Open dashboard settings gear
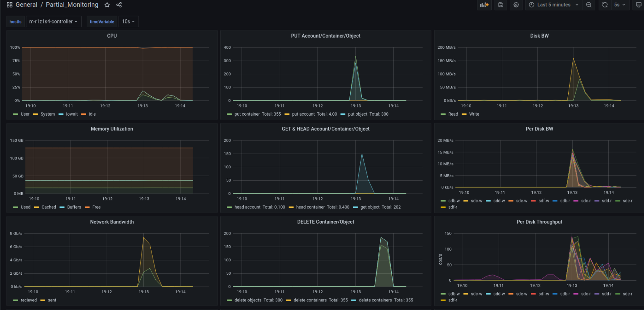This screenshot has height=310, width=644. pyautogui.click(x=516, y=5)
